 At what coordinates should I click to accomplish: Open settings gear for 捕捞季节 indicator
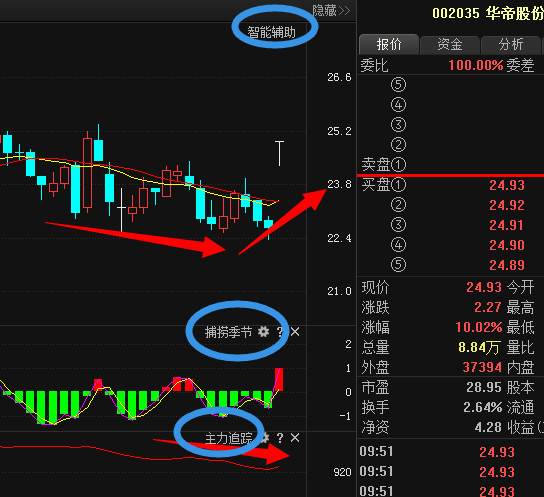click(263, 332)
